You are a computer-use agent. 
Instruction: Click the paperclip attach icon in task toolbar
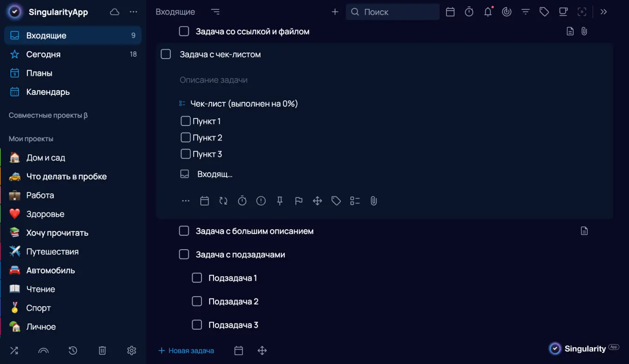374,201
